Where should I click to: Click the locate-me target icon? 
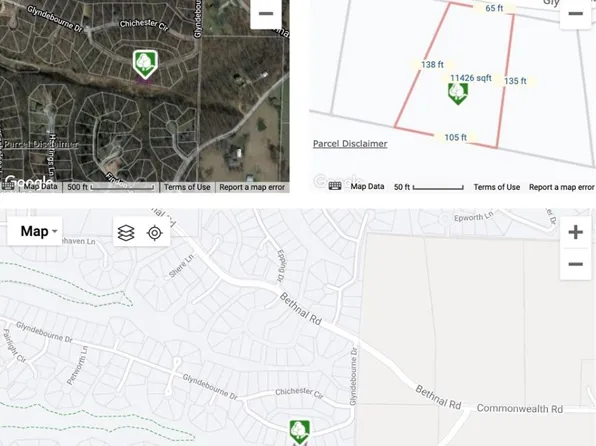pyautogui.click(x=155, y=233)
